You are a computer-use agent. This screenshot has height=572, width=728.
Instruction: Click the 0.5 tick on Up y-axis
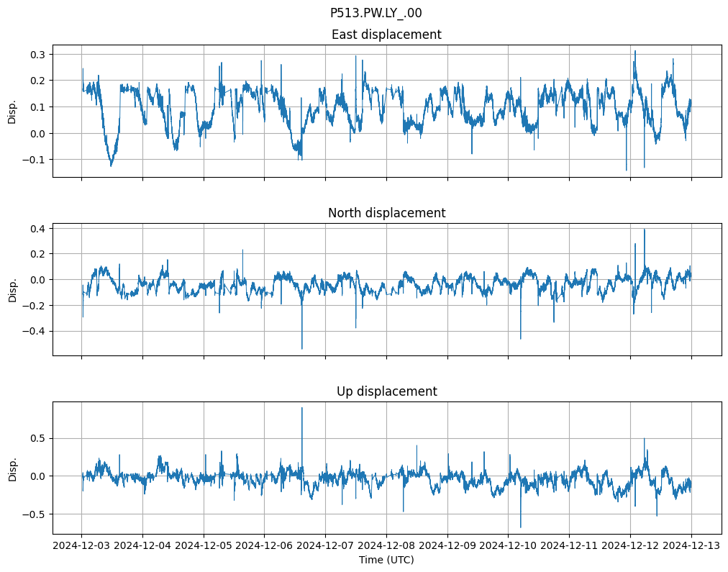click(x=37, y=438)
